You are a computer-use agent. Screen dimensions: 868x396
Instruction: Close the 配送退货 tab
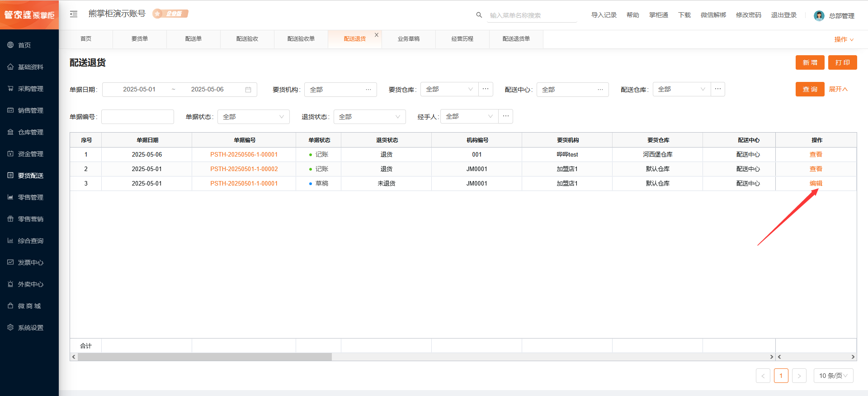[x=377, y=35]
